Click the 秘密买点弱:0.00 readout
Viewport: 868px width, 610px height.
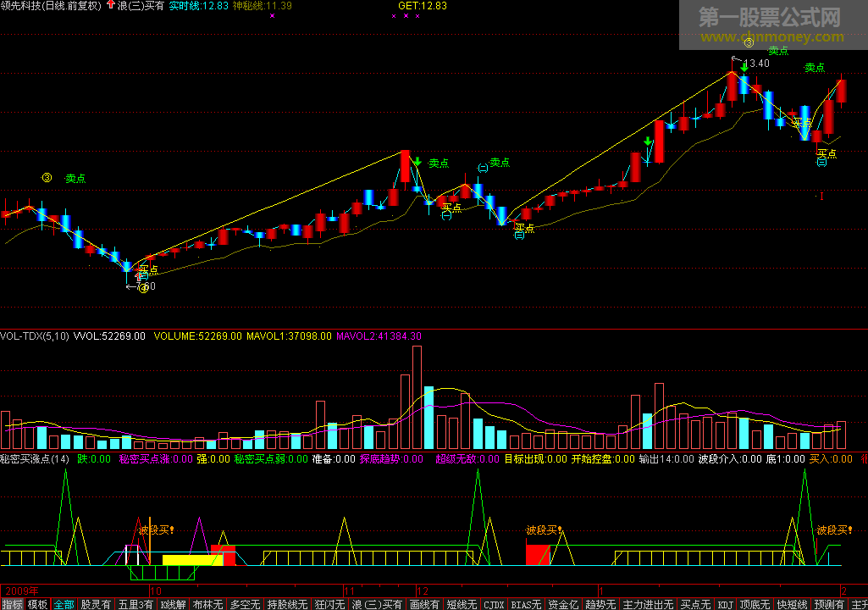tap(271, 459)
